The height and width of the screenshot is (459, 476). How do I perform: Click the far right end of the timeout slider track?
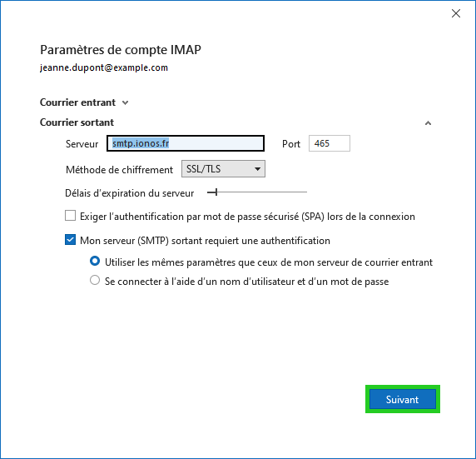(305, 192)
